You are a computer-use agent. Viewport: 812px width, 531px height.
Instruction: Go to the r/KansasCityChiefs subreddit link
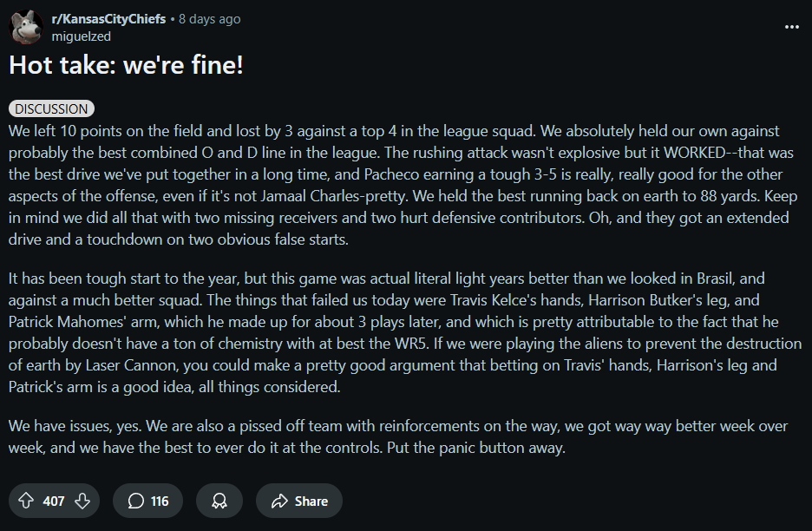(x=108, y=19)
